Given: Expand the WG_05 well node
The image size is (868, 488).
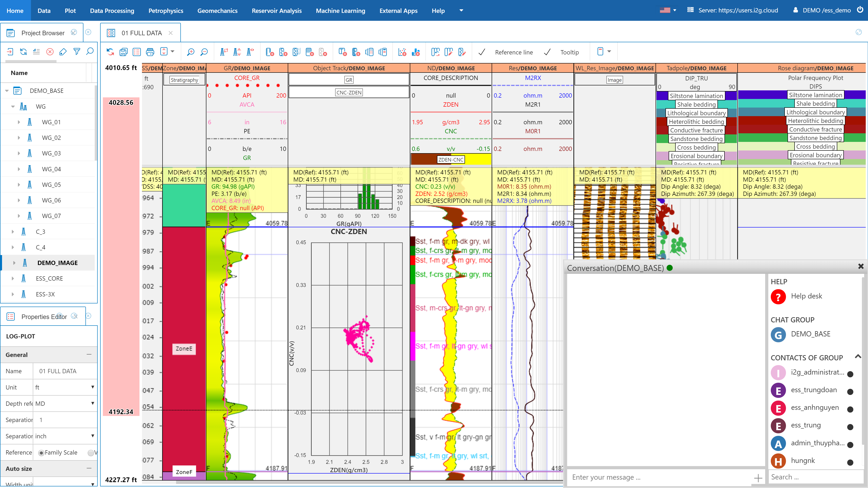Looking at the screenshot, I should [x=19, y=185].
